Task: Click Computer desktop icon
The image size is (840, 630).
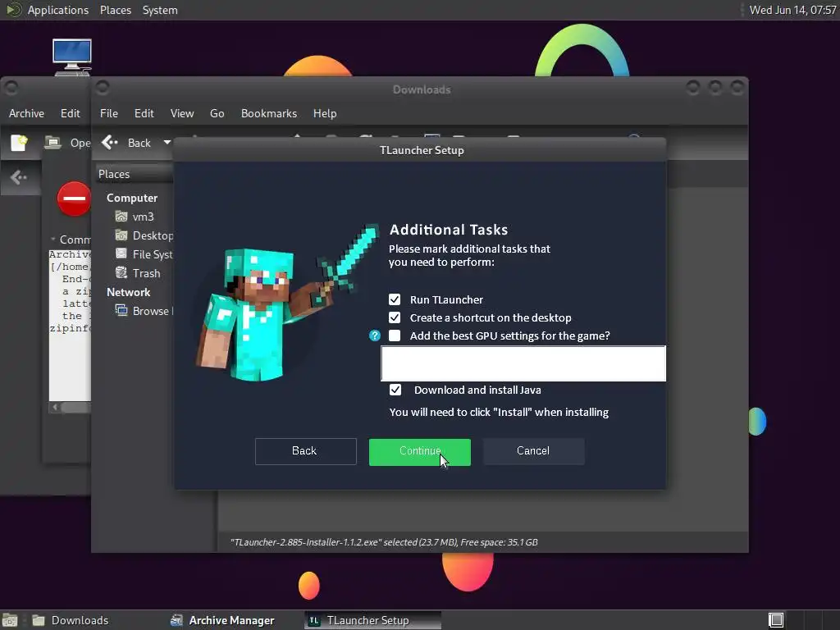Action: click(72, 57)
